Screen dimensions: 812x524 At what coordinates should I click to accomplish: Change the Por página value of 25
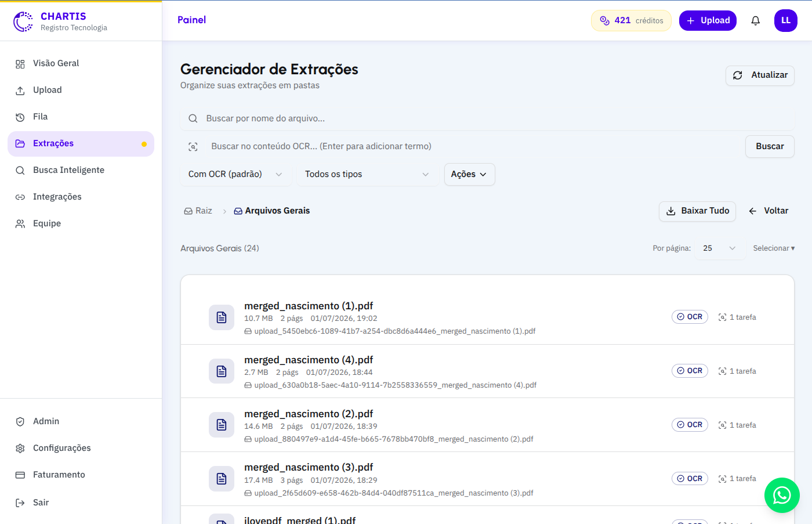point(719,248)
